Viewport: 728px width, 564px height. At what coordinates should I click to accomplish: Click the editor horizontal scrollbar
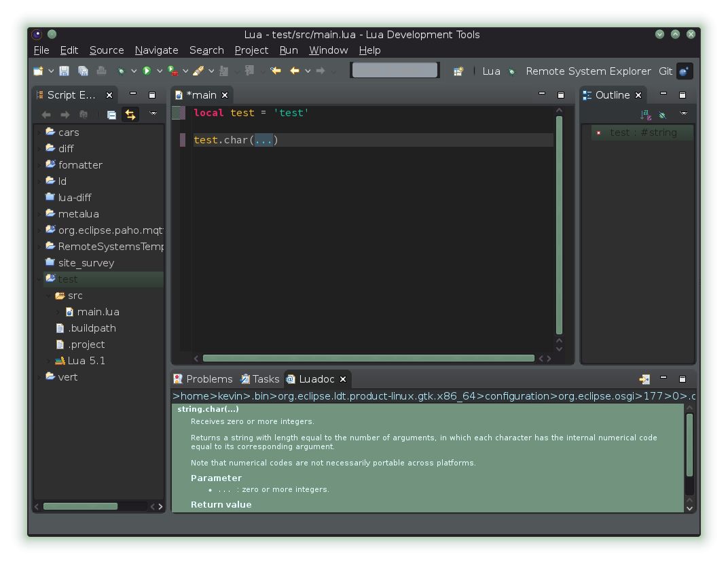tap(369, 358)
